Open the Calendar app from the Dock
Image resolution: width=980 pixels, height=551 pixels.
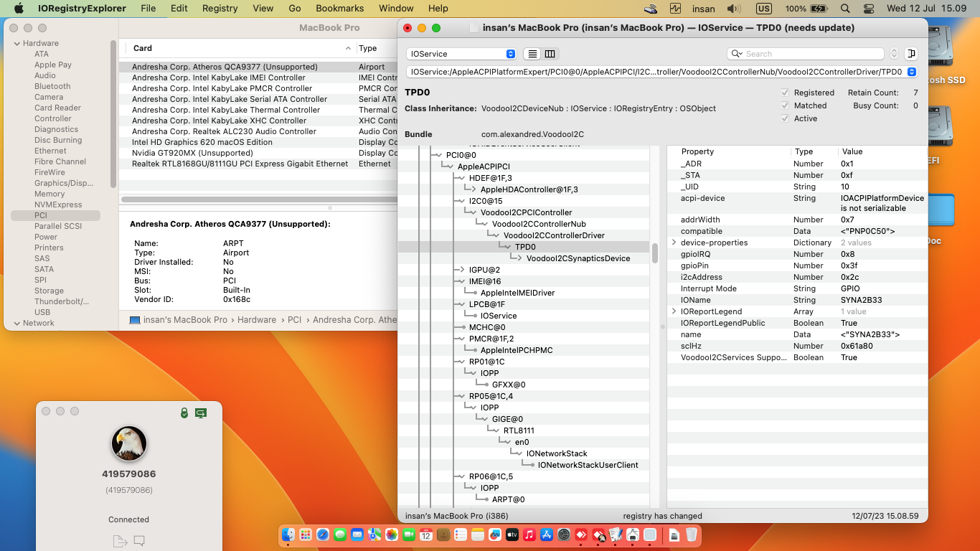425,534
